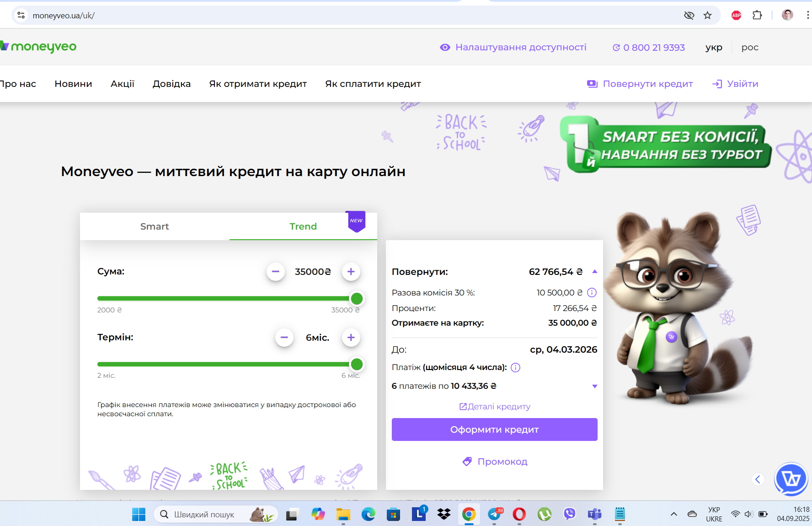The height and width of the screenshot is (526, 812).
Task: Open Copilot from the taskbar
Action: click(x=318, y=515)
